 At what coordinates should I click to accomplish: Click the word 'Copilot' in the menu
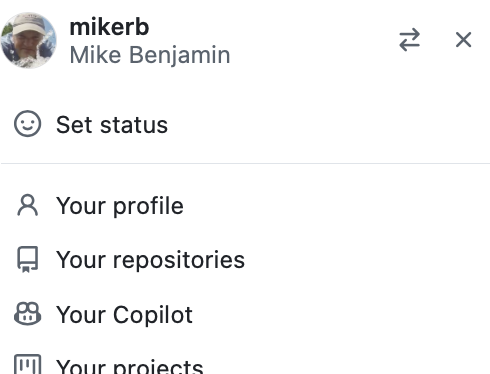tap(153, 315)
